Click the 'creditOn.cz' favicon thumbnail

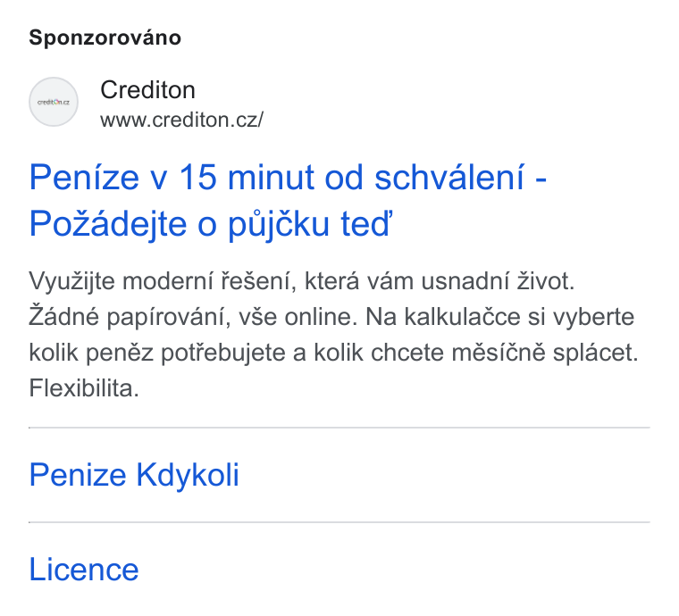(x=54, y=102)
